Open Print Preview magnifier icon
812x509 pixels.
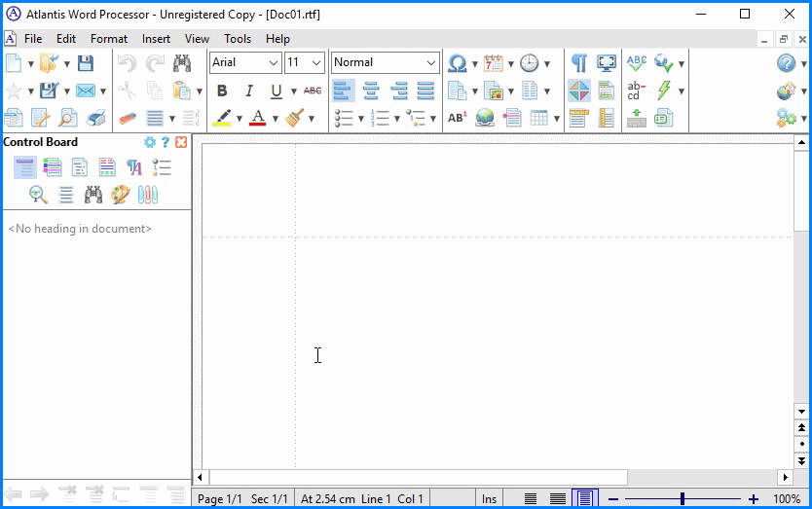68,118
